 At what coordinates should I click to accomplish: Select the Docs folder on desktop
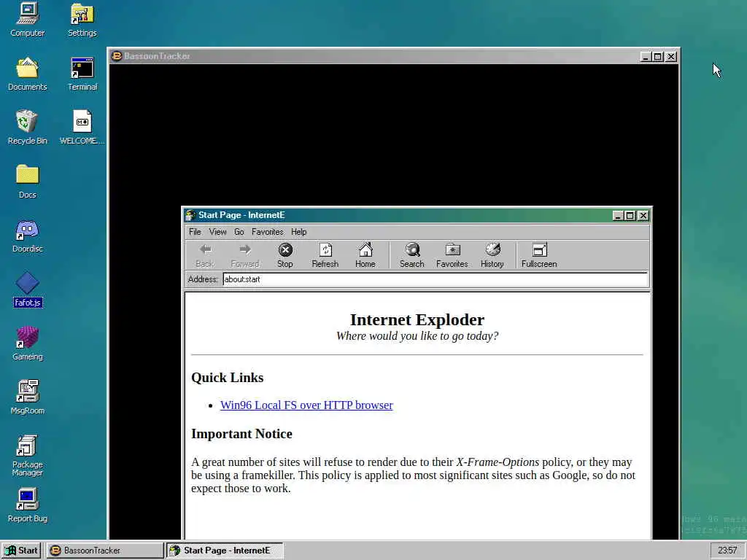(27, 181)
